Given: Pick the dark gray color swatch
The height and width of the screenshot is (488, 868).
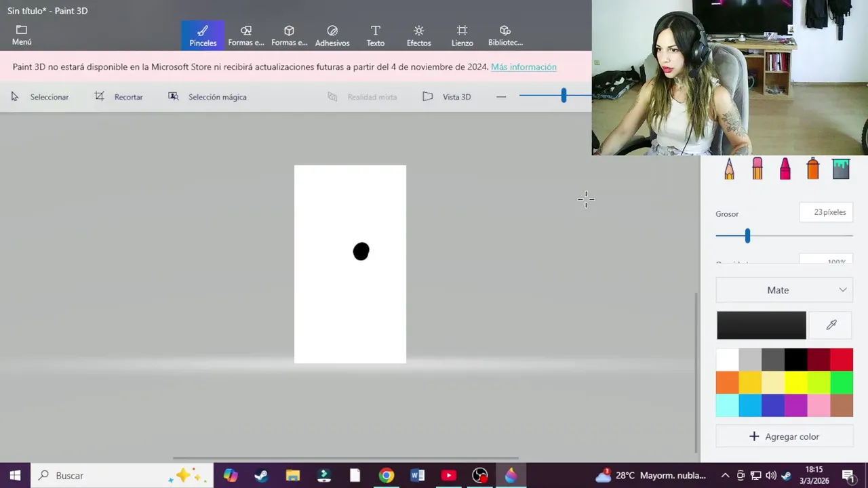Looking at the screenshot, I should [x=773, y=360].
